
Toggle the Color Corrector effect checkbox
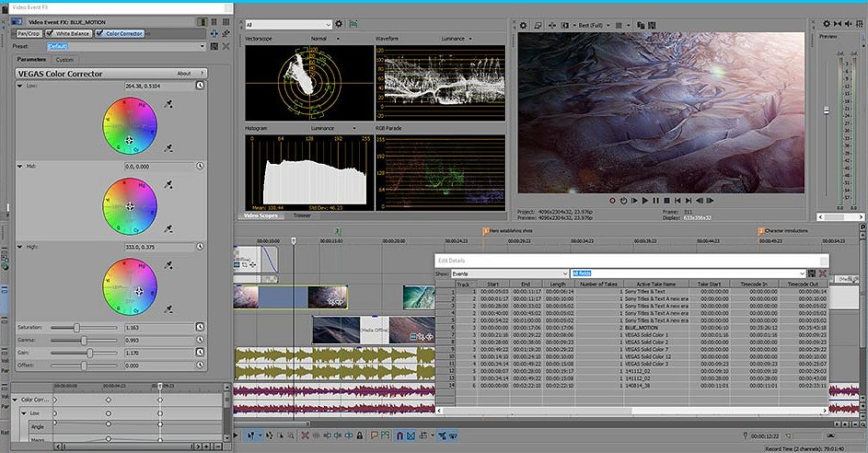click(x=99, y=33)
